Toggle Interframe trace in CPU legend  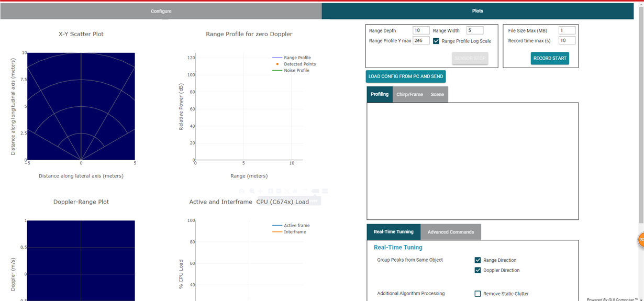click(289, 232)
